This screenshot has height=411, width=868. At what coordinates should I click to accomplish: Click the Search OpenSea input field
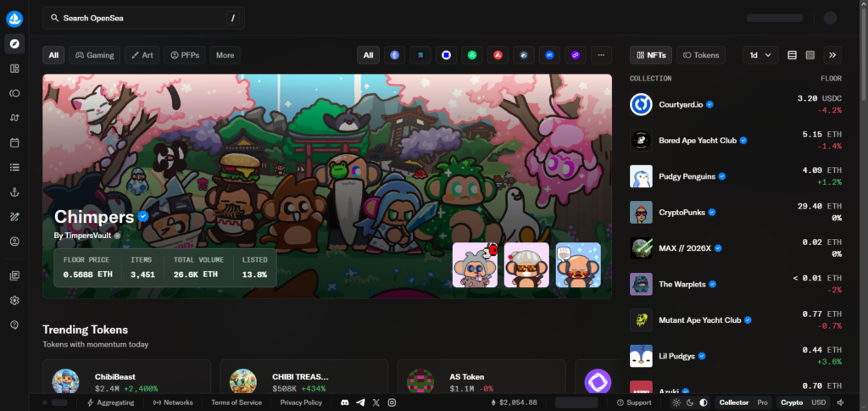click(x=142, y=18)
